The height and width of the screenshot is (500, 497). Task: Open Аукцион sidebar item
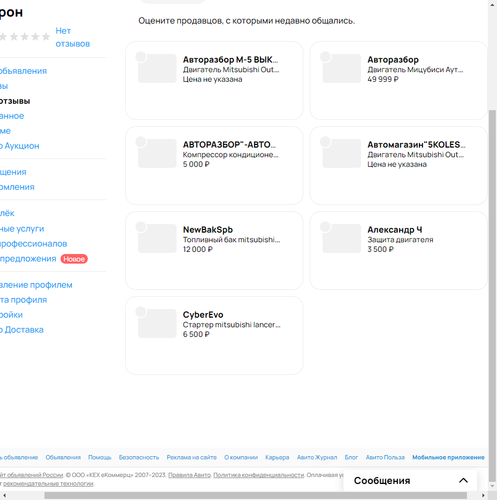[20, 146]
